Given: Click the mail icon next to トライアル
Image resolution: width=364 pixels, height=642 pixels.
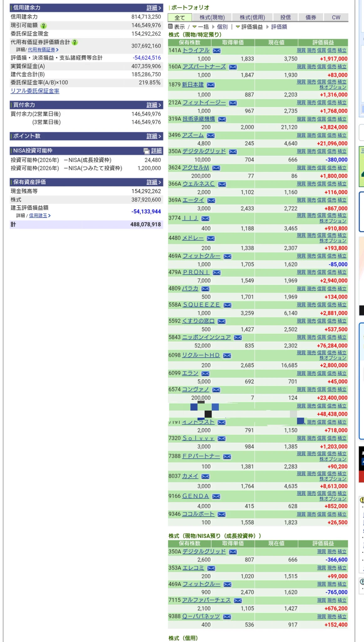Looking at the screenshot, I should click(216, 50).
